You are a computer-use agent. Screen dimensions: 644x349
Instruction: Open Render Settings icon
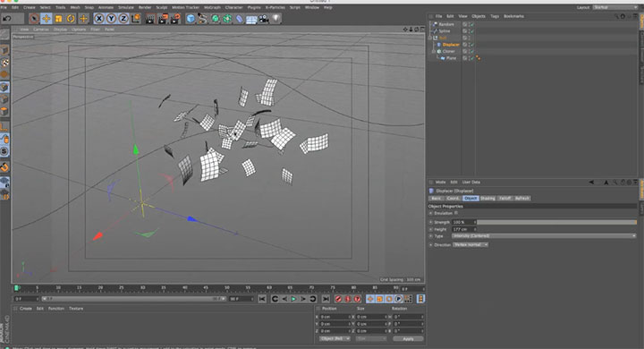[175, 19]
